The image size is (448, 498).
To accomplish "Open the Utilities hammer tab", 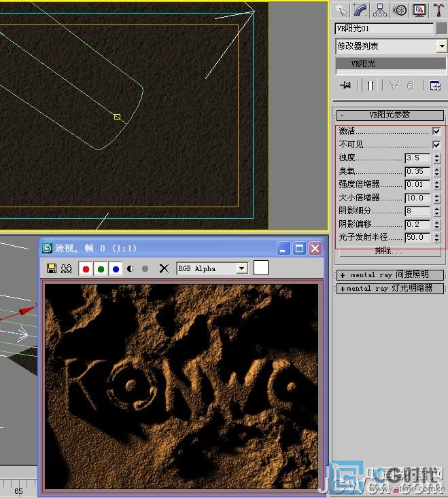I will tap(438, 10).
